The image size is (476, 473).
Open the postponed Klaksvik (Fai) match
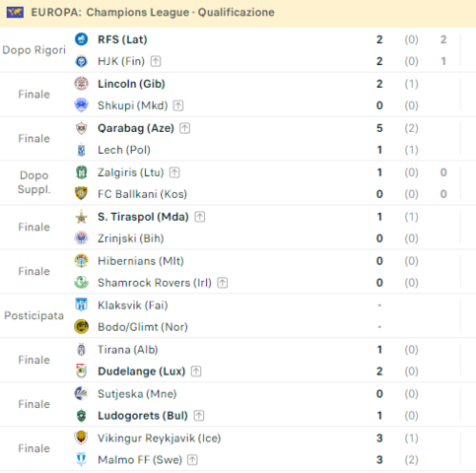coord(238,316)
